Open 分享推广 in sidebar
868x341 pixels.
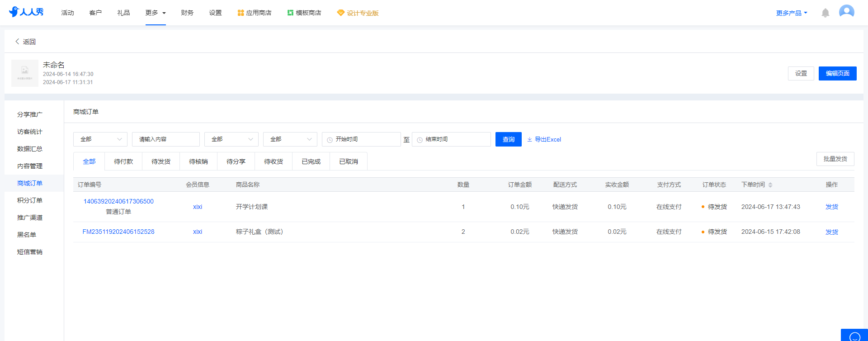[30, 114]
